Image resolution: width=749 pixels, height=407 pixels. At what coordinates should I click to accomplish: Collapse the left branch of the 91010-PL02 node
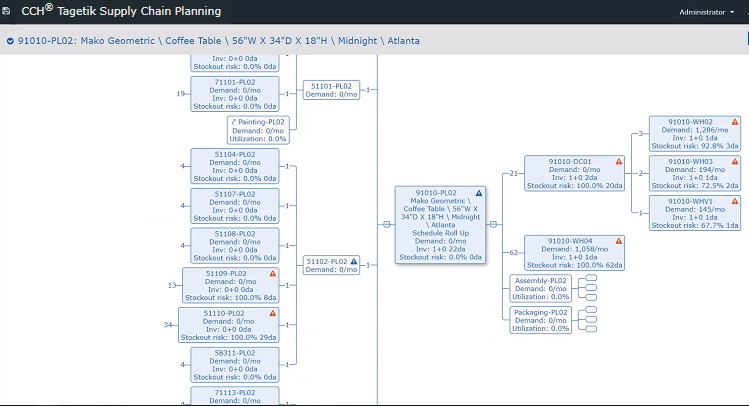pyautogui.click(x=386, y=224)
